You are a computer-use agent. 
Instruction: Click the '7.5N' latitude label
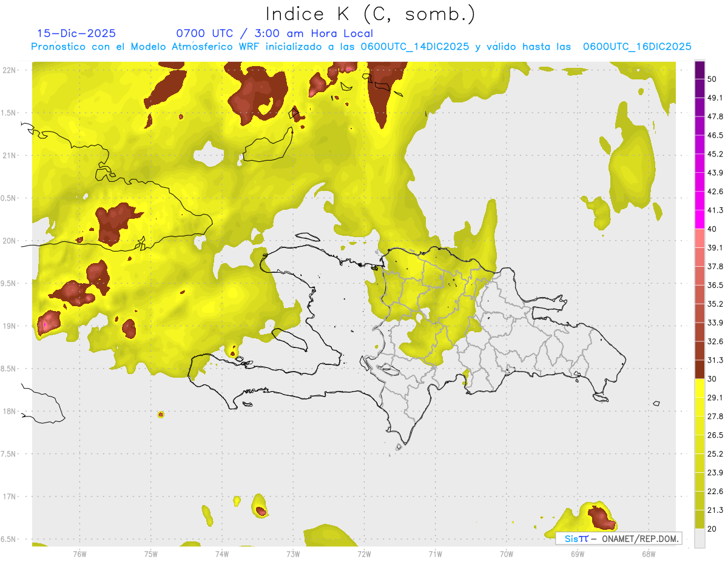[9, 454]
